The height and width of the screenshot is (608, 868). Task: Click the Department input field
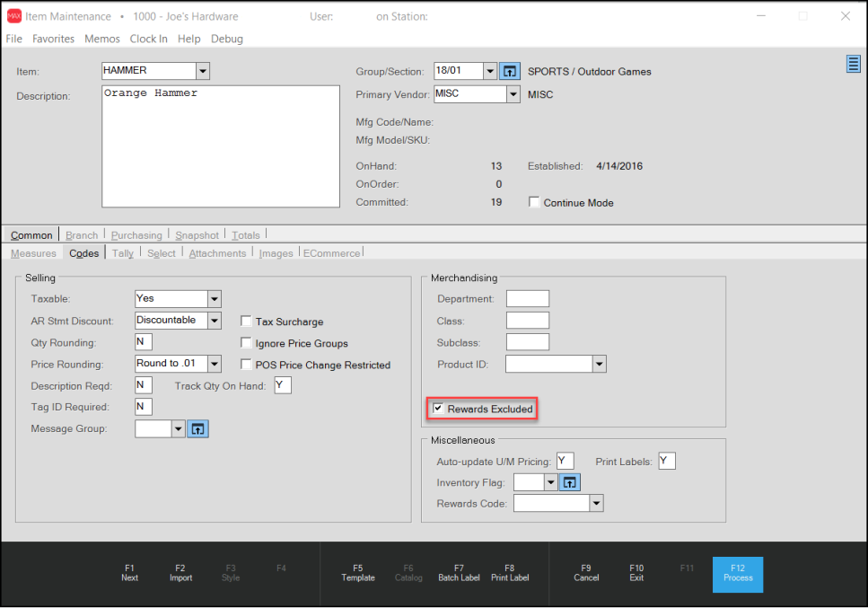pyautogui.click(x=528, y=299)
